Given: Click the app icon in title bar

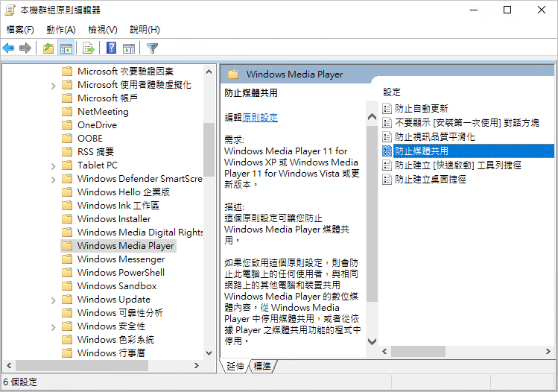Looking at the screenshot, I should click(10, 10).
